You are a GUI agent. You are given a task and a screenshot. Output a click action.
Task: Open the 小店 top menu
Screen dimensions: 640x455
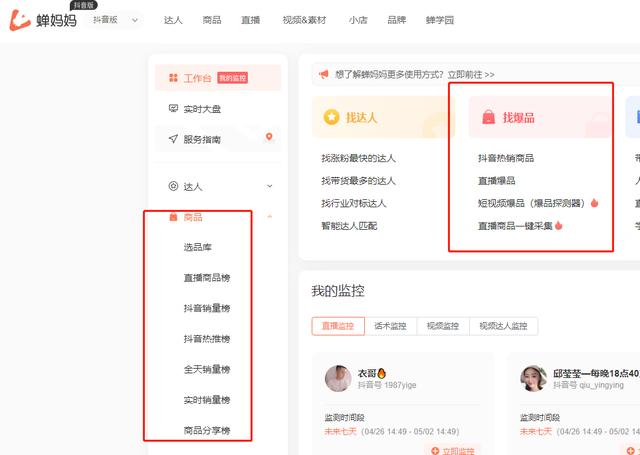pyautogui.click(x=358, y=20)
